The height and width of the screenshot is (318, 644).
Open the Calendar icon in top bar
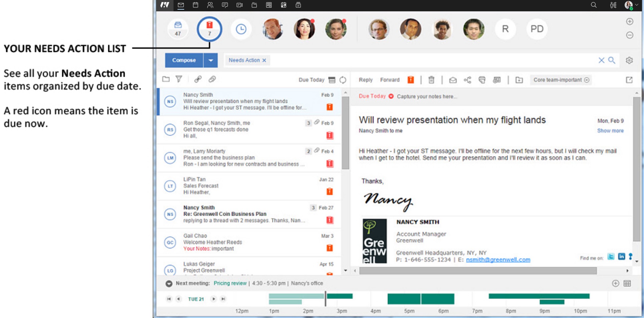point(196,5)
